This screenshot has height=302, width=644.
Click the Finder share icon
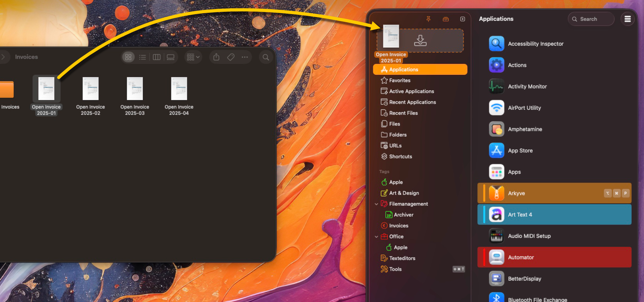[216, 57]
